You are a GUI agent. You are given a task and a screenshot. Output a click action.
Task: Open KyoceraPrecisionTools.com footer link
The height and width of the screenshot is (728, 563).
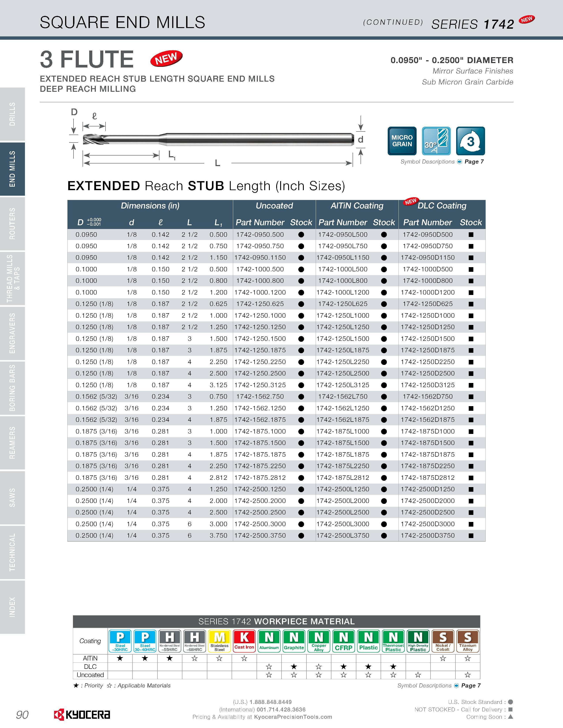tap(293, 717)
